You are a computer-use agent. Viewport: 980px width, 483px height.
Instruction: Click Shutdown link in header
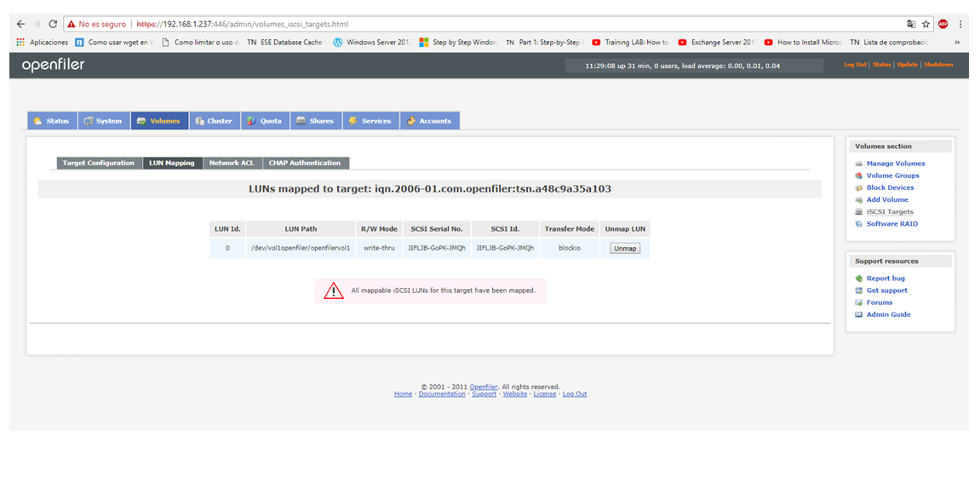(939, 65)
